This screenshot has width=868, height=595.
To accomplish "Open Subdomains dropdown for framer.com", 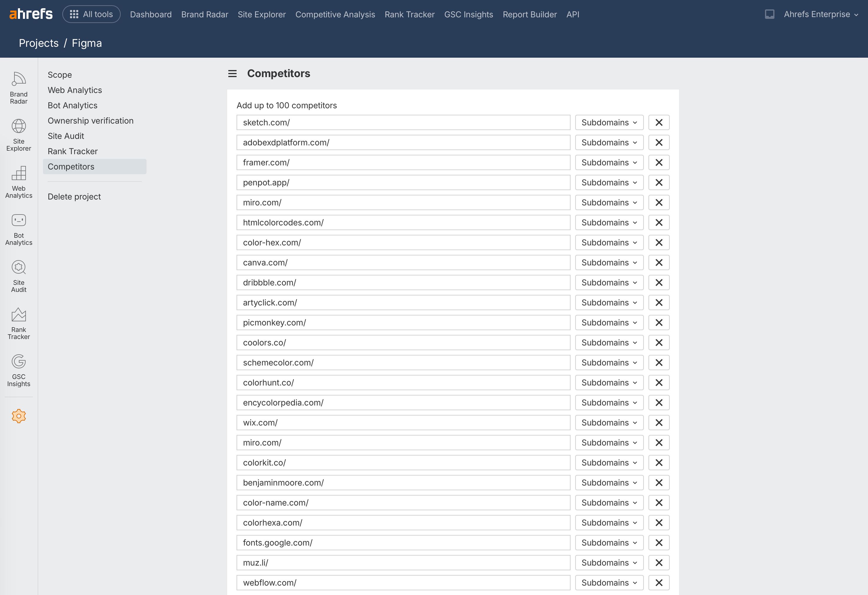I will point(609,162).
